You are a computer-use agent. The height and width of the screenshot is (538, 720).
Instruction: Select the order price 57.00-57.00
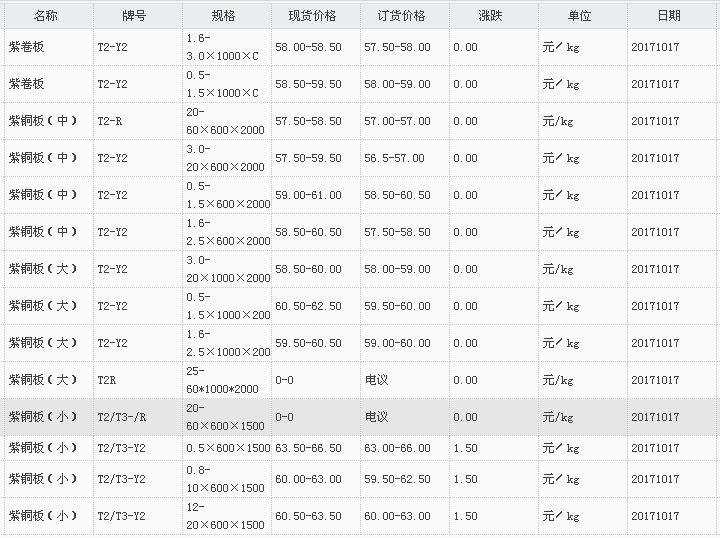(397, 121)
